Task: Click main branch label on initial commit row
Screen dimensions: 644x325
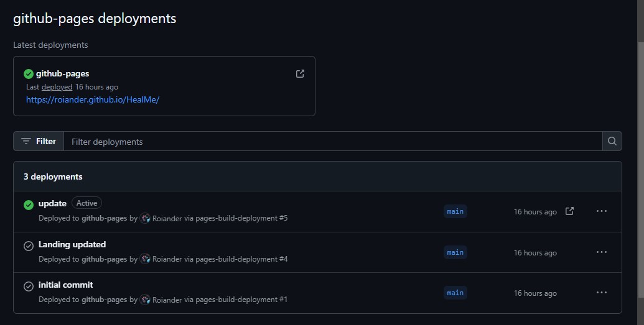Action: [455, 293]
